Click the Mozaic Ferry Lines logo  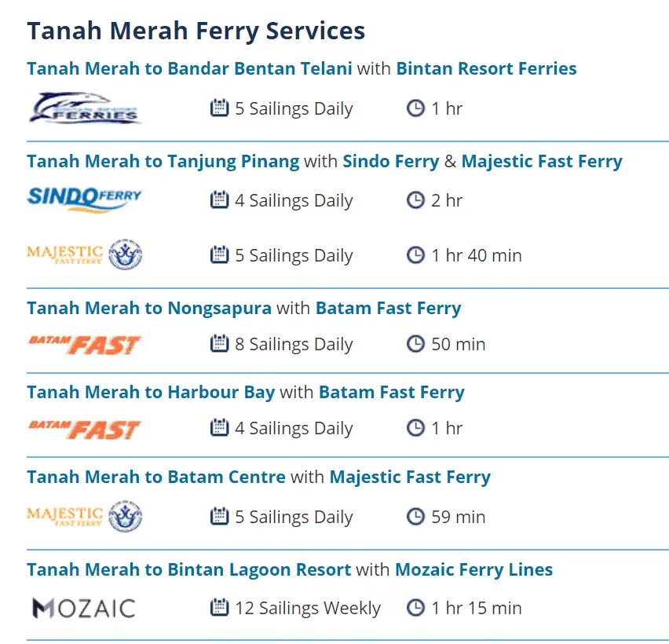(84, 608)
